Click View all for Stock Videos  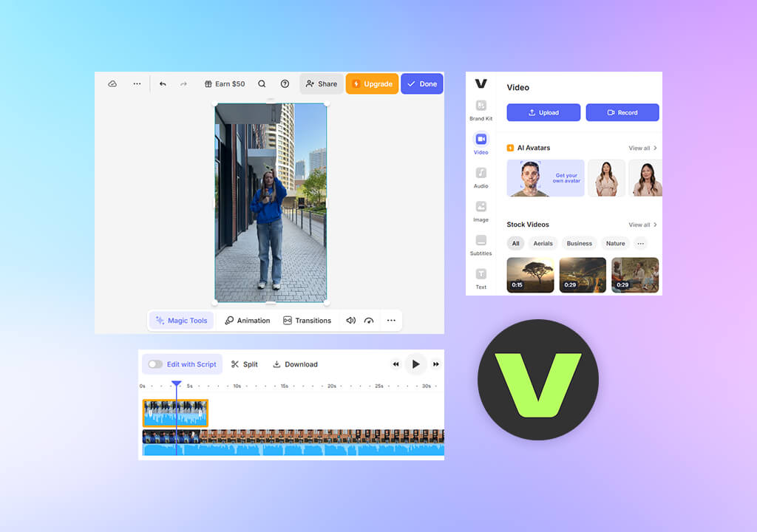pyautogui.click(x=642, y=225)
